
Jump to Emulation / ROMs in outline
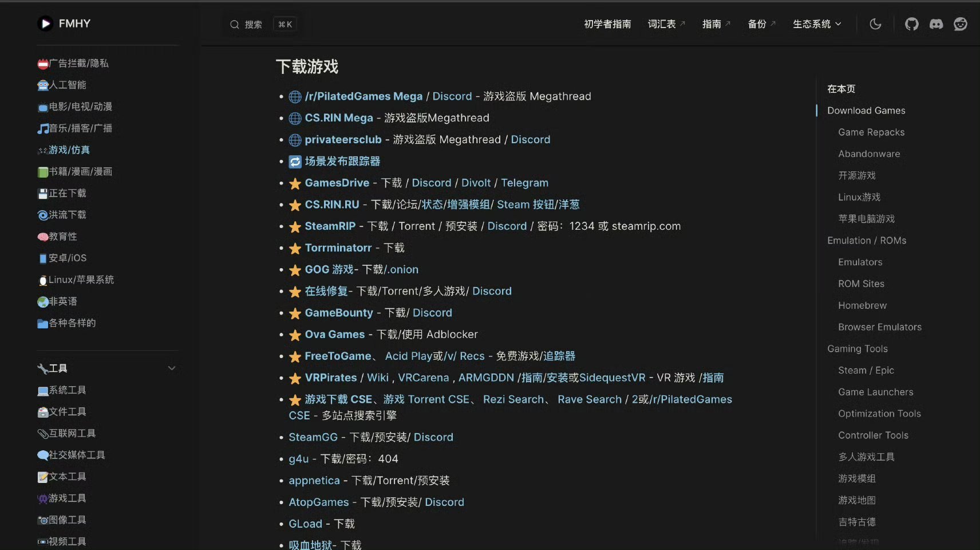[867, 241]
